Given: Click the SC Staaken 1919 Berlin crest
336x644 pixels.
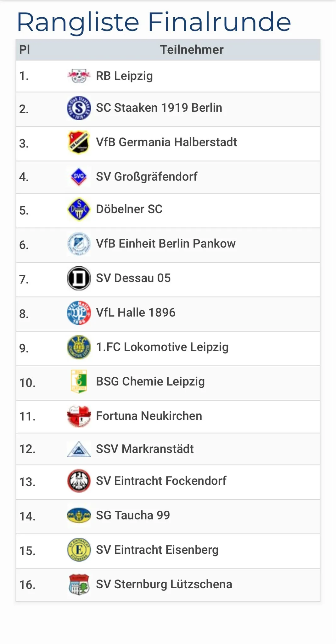Looking at the screenshot, I should point(79,108).
